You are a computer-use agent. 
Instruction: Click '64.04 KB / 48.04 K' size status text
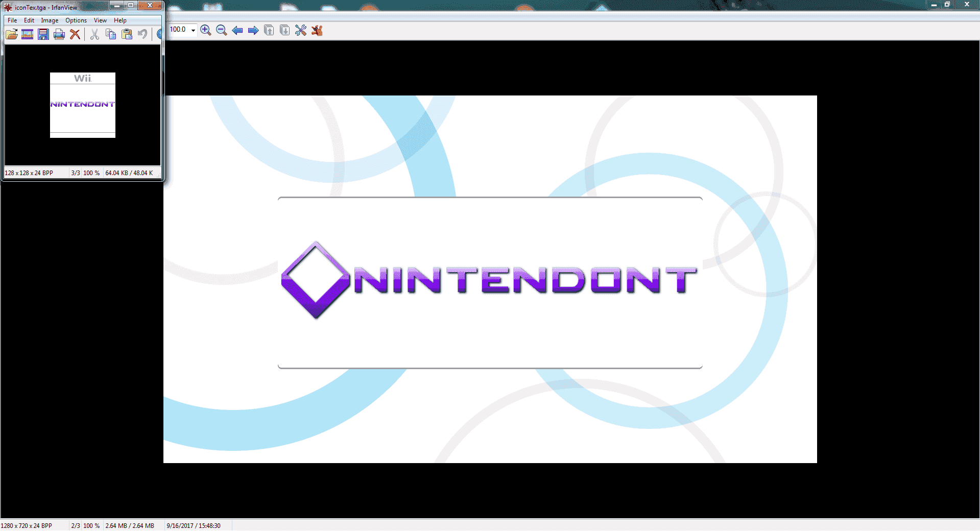point(129,173)
